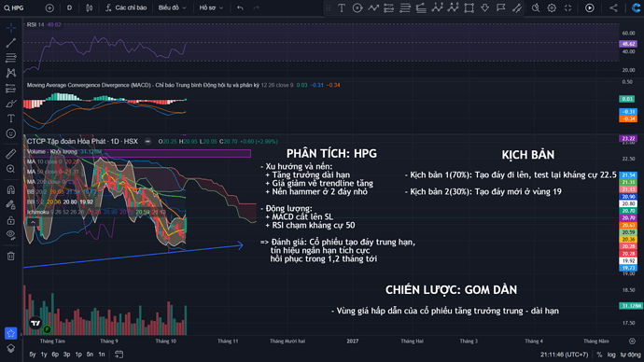Click green volume label 31.128M
The height and width of the screenshot is (362, 644).
point(631,306)
